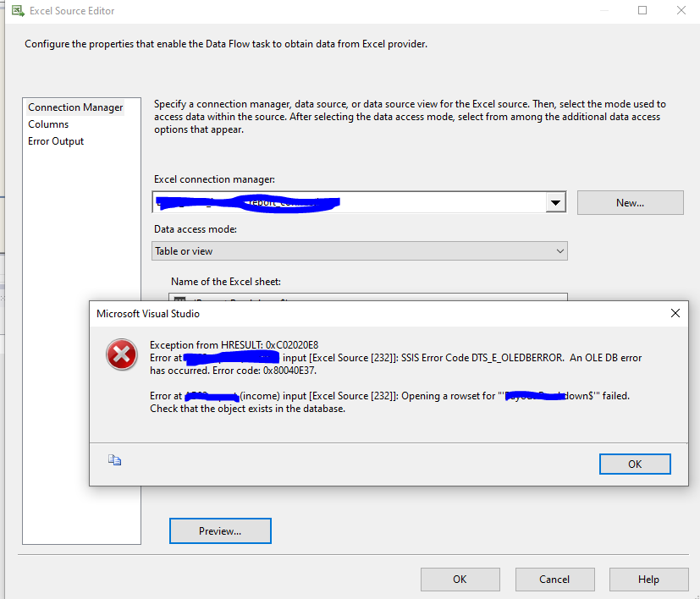Copy error details using the copy icon

tap(115, 459)
